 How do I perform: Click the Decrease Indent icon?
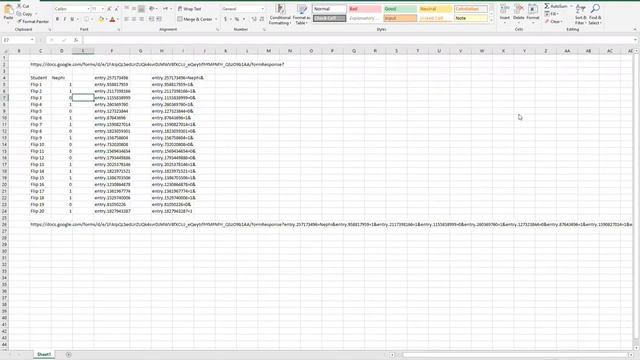point(151,19)
